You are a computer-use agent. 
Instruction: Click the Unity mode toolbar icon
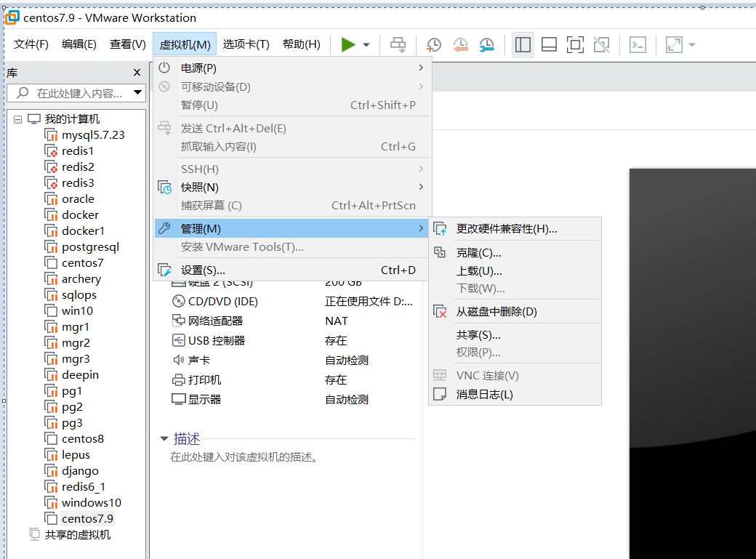click(x=601, y=45)
